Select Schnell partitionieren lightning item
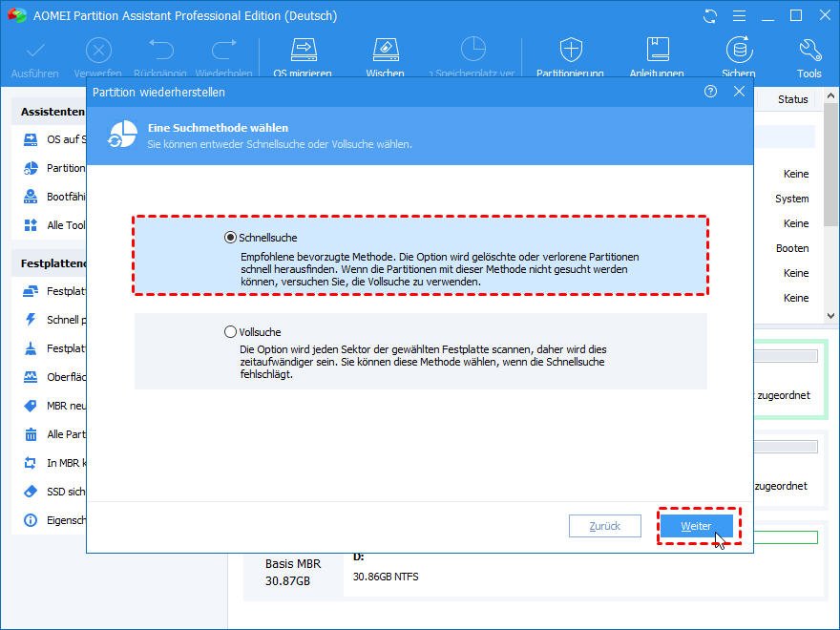Screen dimensions: 840x630 pos(53,320)
